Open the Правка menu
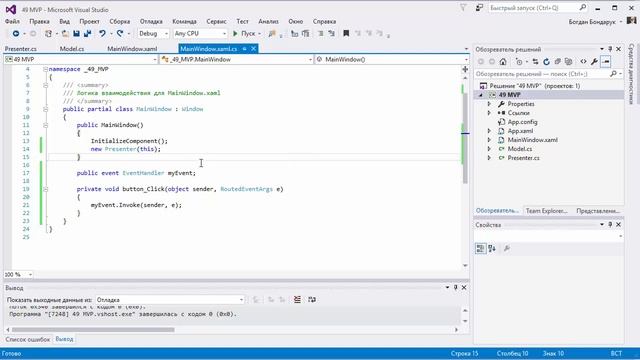This screenshot has width=640, height=360. pos(40,21)
